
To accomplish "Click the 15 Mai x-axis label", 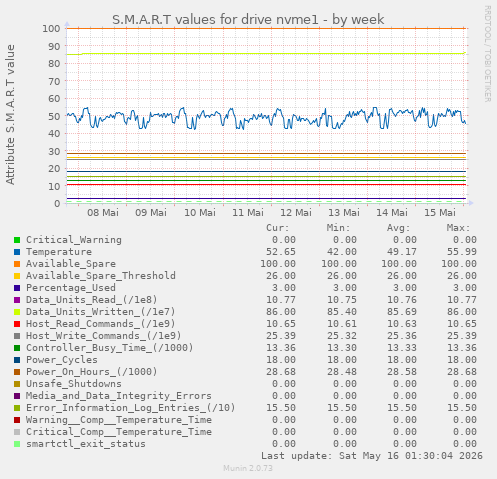I will tap(440, 213).
